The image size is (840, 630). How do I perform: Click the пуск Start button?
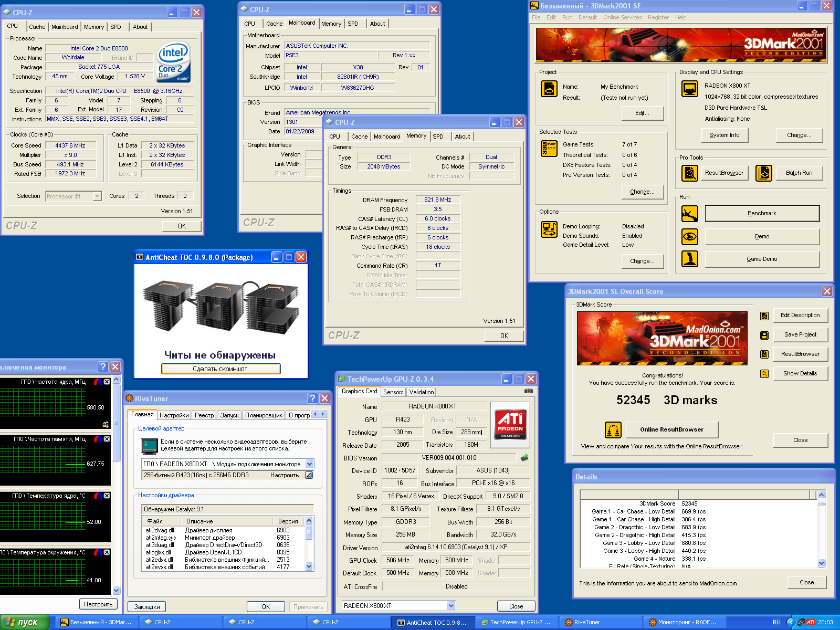(x=25, y=622)
